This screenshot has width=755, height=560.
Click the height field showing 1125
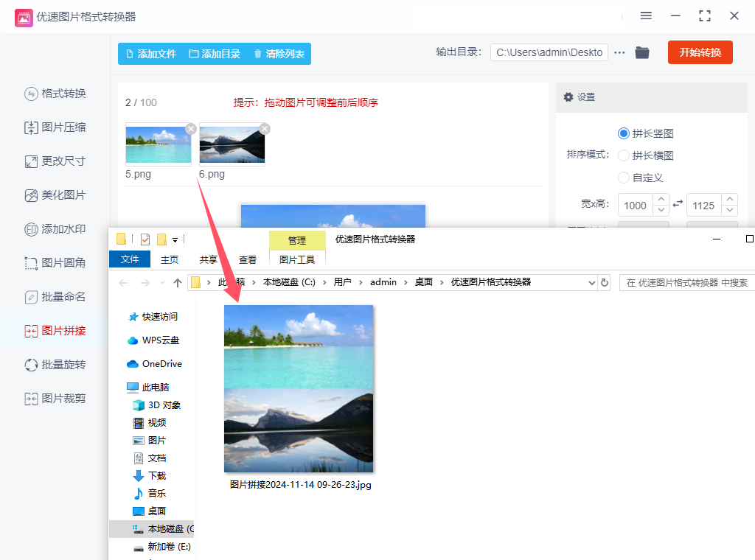click(x=704, y=206)
